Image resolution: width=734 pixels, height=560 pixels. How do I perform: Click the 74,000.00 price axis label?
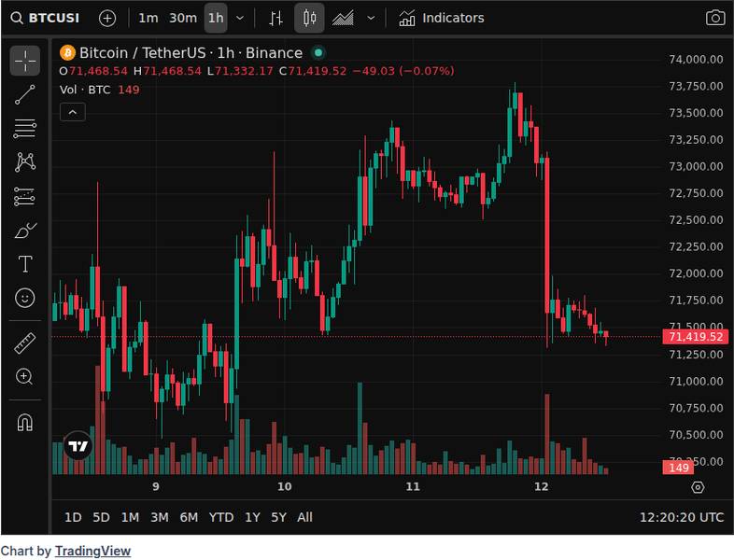696,60
